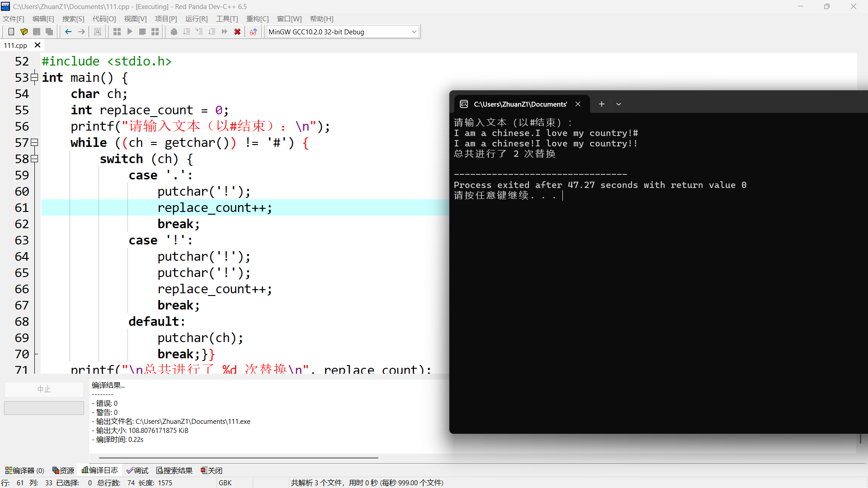This screenshot has width=868, height=488.
Task: Click the add watch glasses icon
Action: [253, 32]
